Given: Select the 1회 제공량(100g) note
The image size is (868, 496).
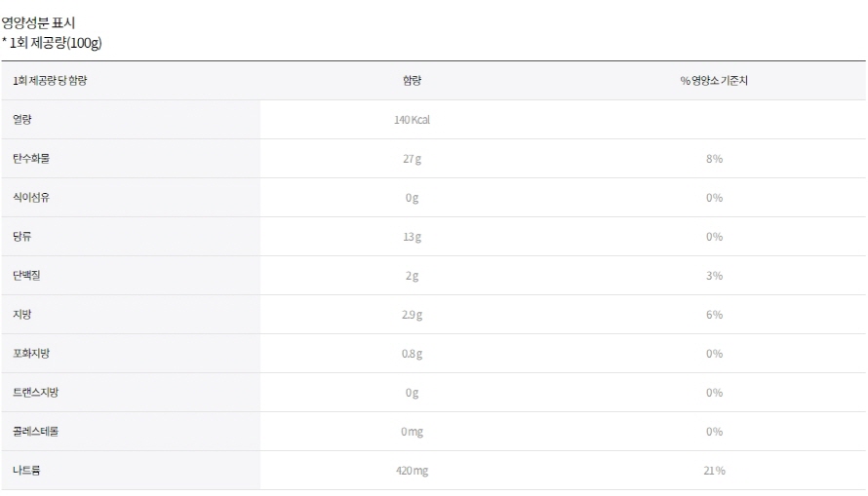Looking at the screenshot, I should pos(52,43).
